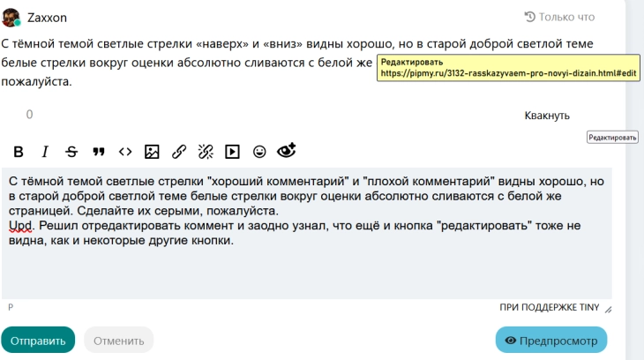This screenshot has width=644, height=360.
Task: Insert a hyperlink
Action: [x=179, y=152]
